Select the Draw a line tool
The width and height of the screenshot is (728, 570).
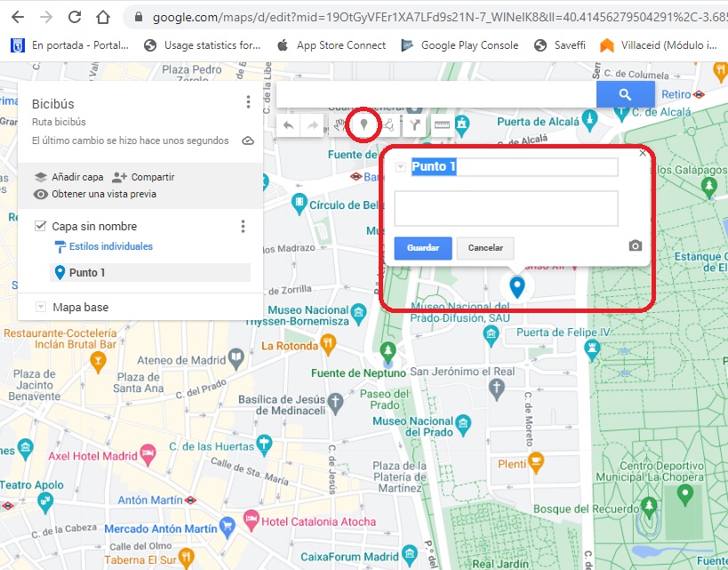[x=388, y=124]
